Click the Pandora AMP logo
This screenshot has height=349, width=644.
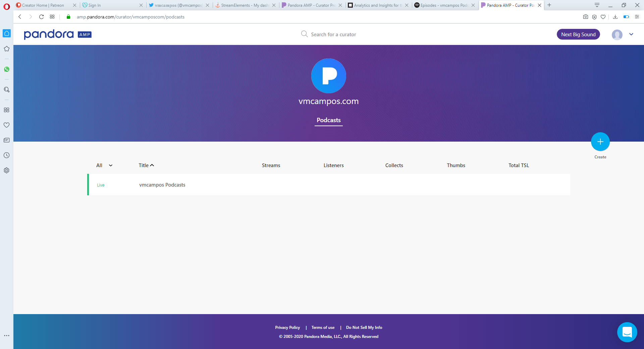pyautogui.click(x=57, y=34)
